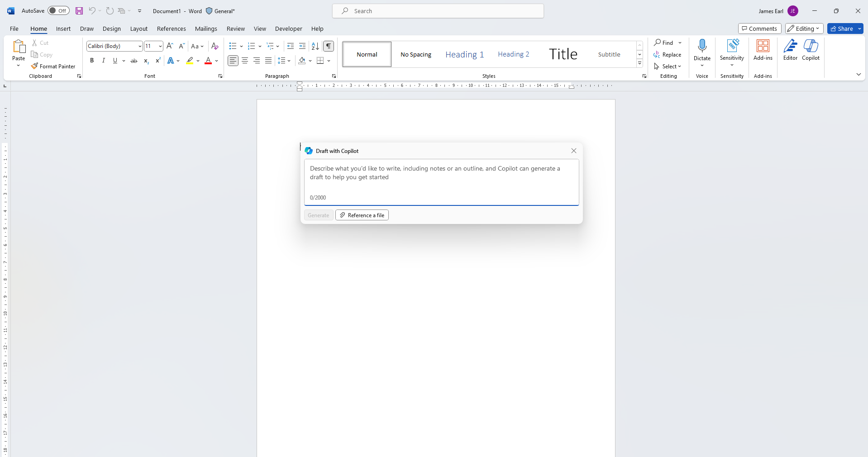Click the Undo arrow icon
Screen dimensions: 868x457
pyautogui.click(x=92, y=11)
